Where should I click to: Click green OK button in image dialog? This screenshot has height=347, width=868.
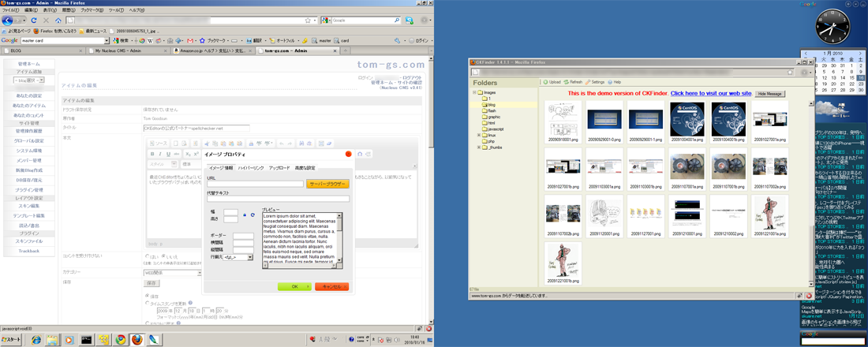click(294, 286)
